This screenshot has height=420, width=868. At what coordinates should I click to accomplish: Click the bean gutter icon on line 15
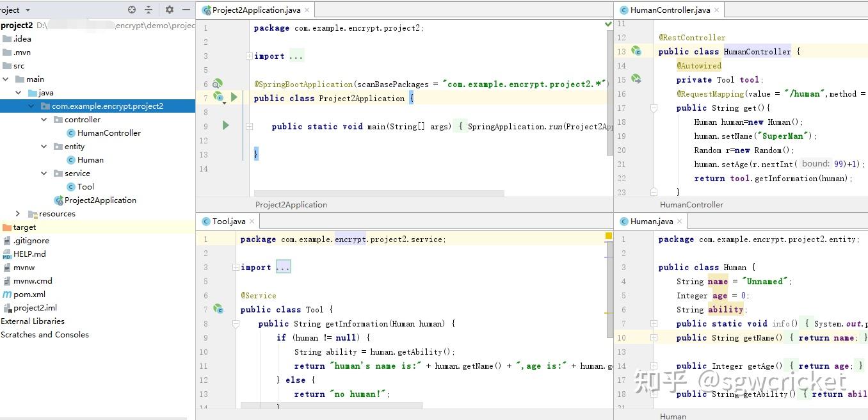click(x=636, y=79)
